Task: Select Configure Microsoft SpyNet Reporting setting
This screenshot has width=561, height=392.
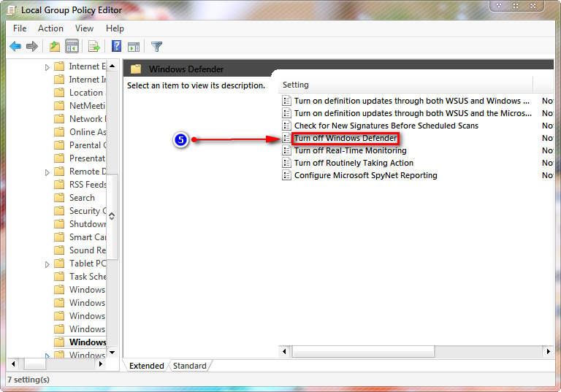Action: 366,175
